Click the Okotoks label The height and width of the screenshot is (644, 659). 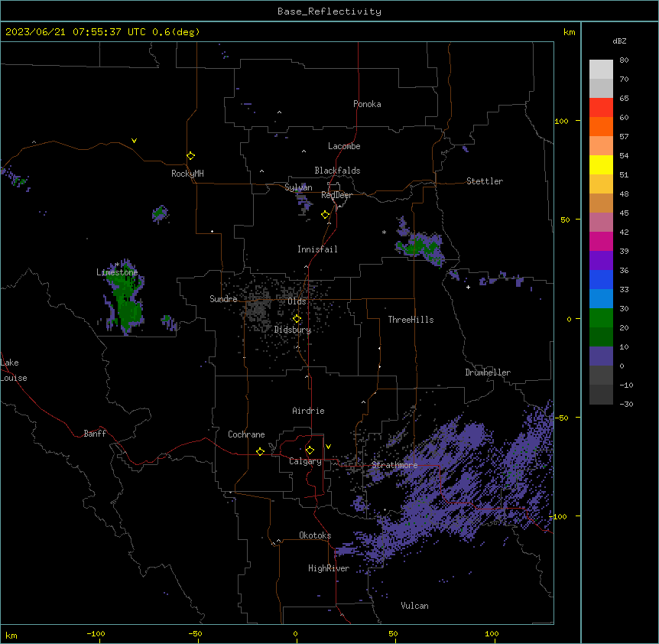315,535
